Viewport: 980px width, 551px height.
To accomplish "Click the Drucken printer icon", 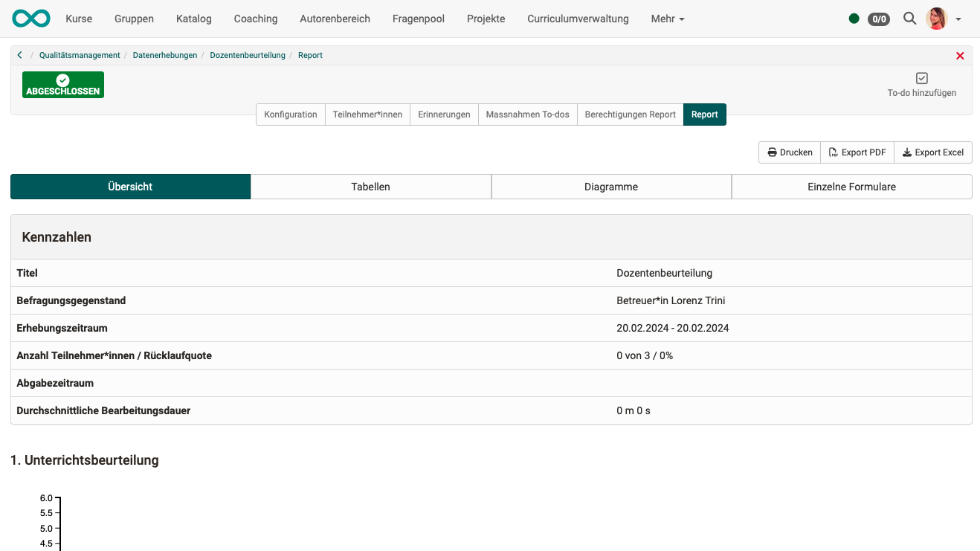I will 772,152.
